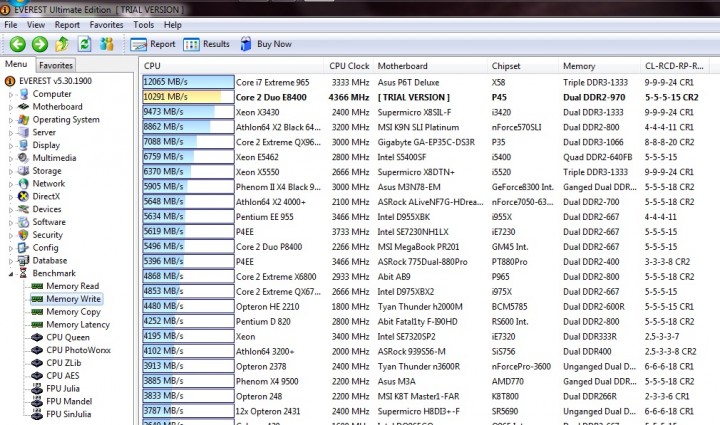The image size is (720, 425).
Task: Click the users icon in the toolbar
Action: click(107, 44)
